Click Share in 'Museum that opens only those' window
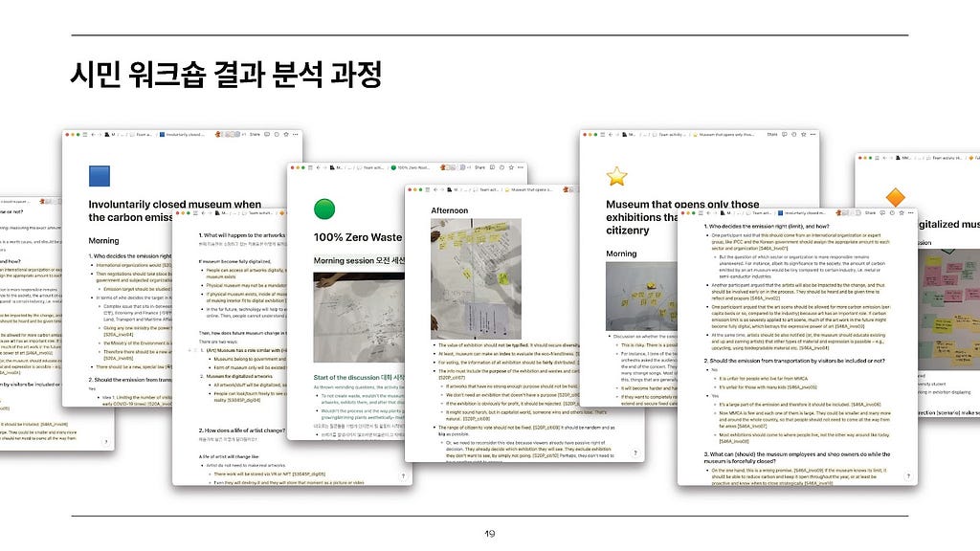Image resolution: width=980 pixels, height=551 pixels. [x=772, y=134]
